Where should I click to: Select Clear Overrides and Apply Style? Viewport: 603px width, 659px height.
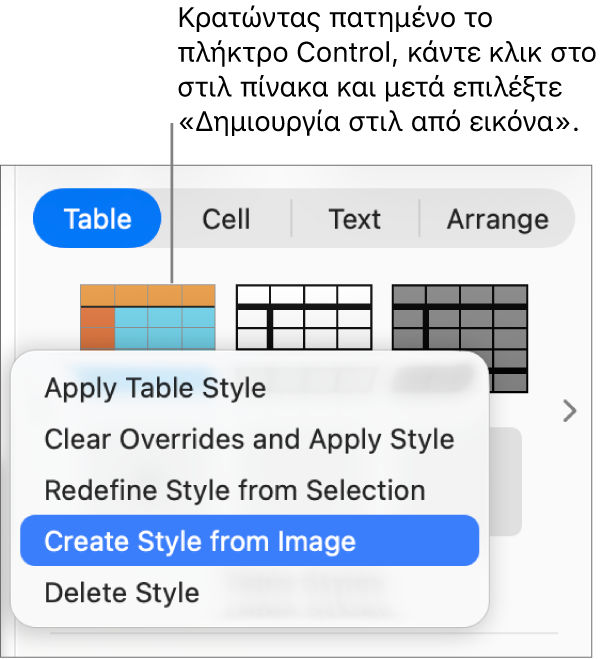(249, 439)
